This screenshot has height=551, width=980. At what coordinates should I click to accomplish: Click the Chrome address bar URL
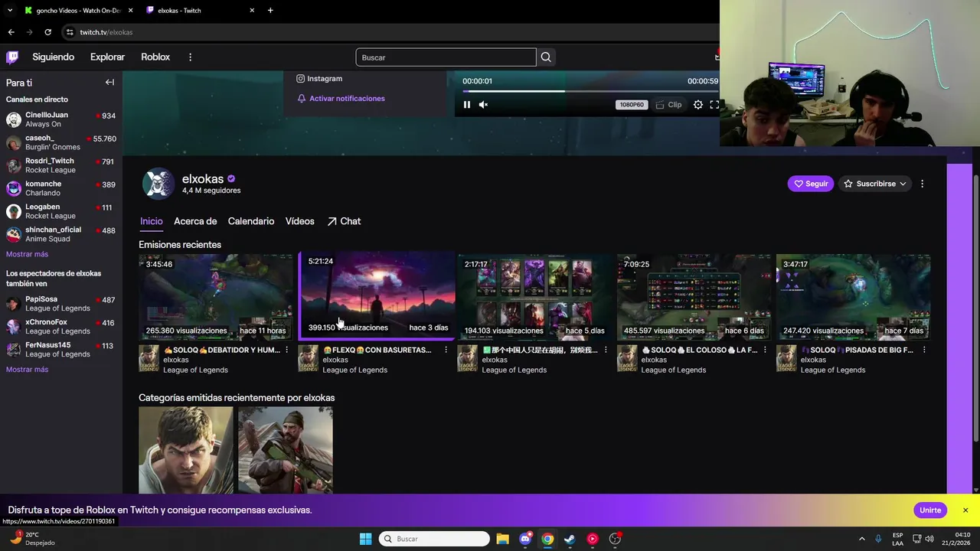coord(106,32)
